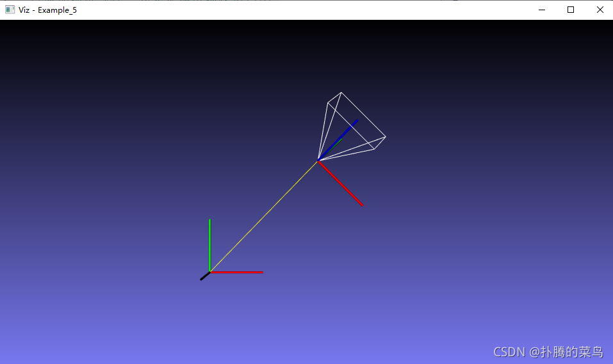The height and width of the screenshot is (364, 613).
Task: Maximize the Viz Example_5 window
Action: coord(571,10)
